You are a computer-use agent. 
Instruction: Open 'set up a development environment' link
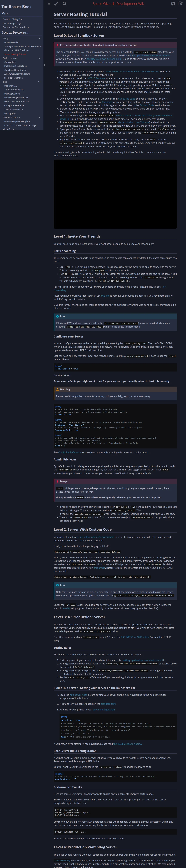[x=95, y=537]
